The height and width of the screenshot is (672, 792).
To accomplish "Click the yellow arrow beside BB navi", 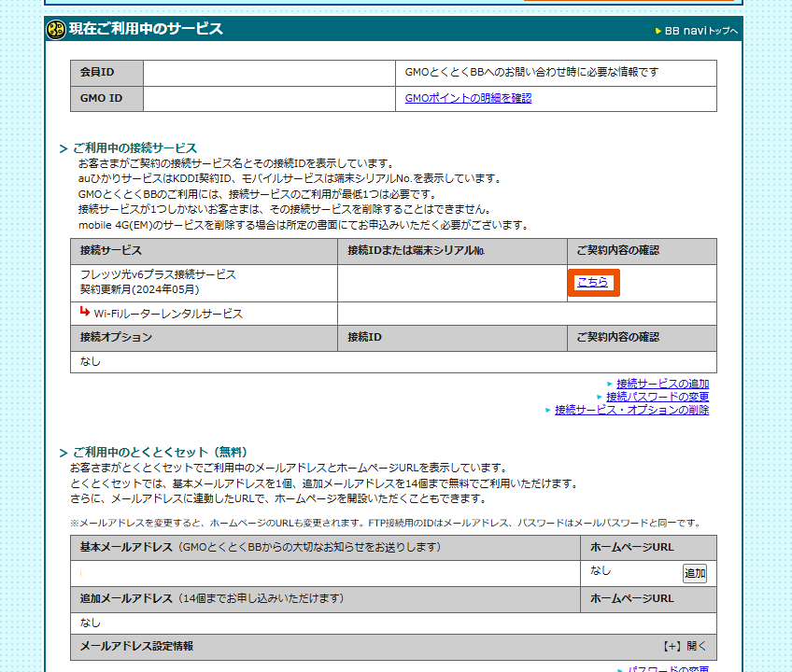I will [658, 31].
